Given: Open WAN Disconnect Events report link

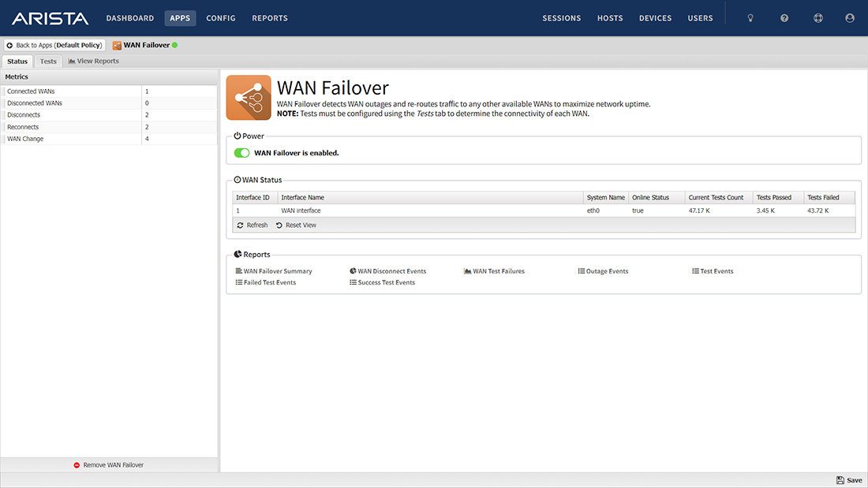Looking at the screenshot, I should 388,271.
